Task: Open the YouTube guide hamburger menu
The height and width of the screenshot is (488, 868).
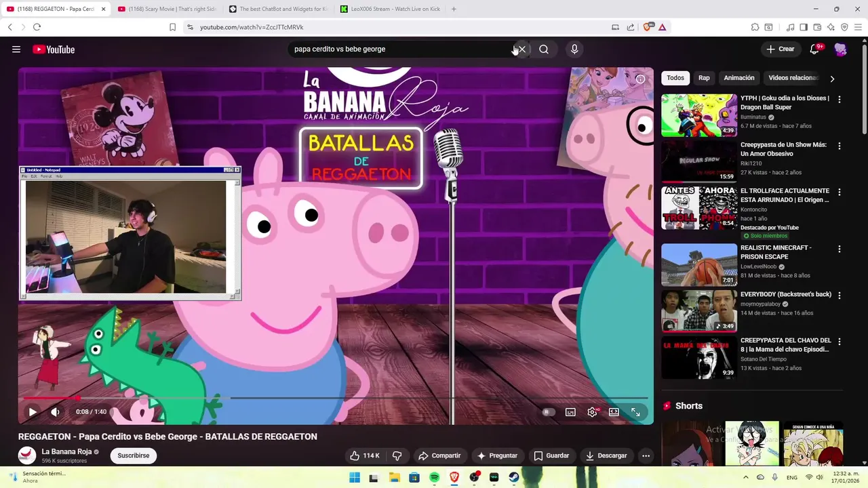Action: pyautogui.click(x=16, y=49)
